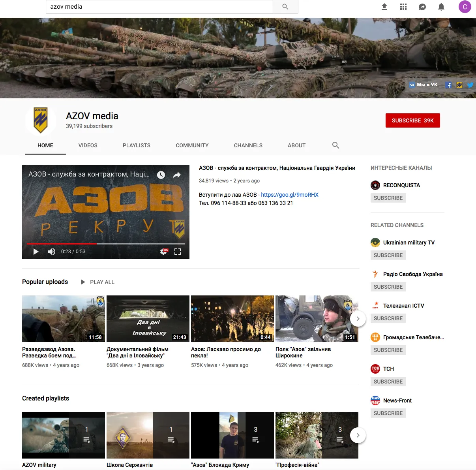Subscribe to Ukrainian military TV

[388, 255]
